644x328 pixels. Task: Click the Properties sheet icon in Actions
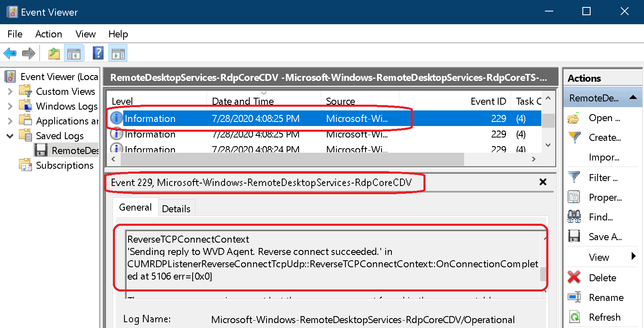(574, 197)
